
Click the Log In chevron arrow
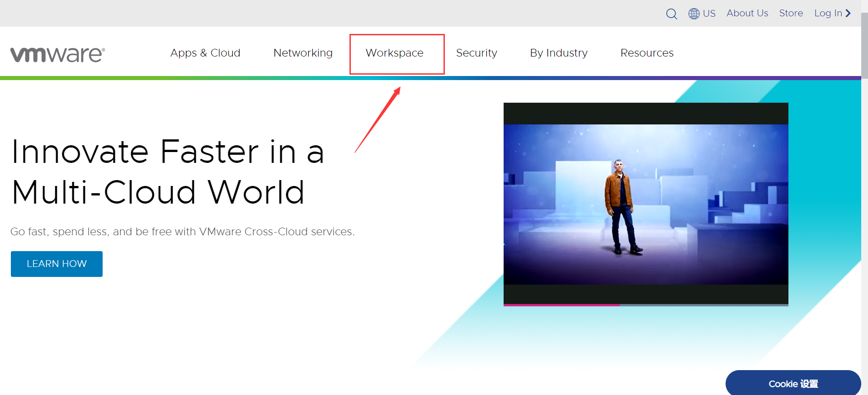pyautogui.click(x=848, y=13)
